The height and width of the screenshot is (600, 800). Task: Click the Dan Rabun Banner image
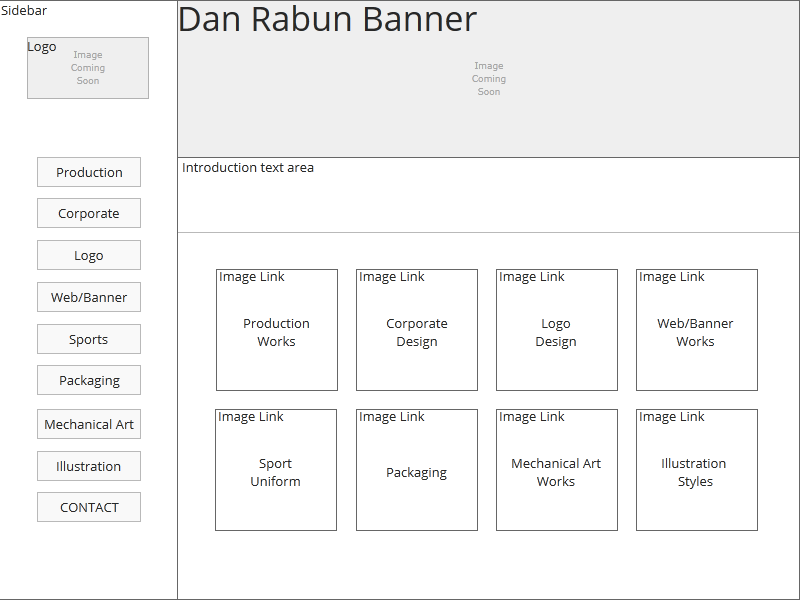pos(488,80)
